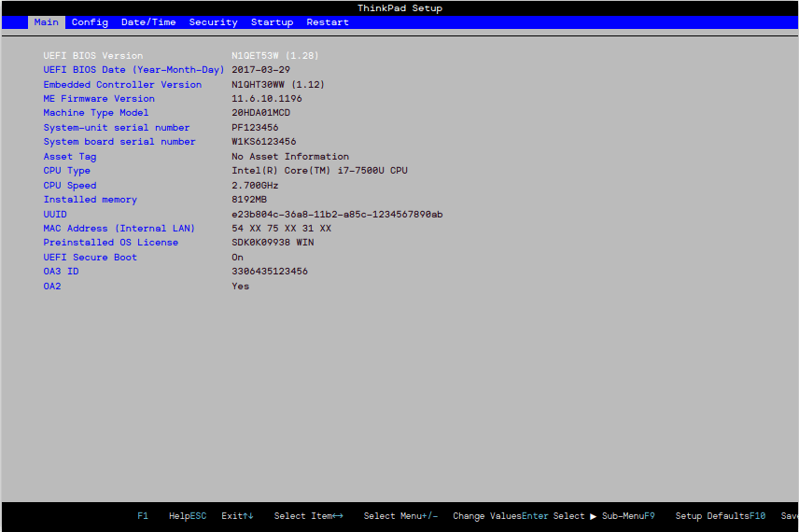The height and width of the screenshot is (532, 799).
Task: Go to the Startup tab
Action: [272, 22]
